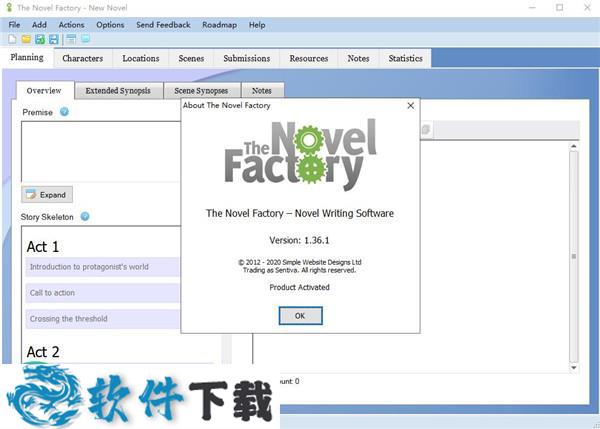The width and height of the screenshot is (600, 429).
Task: Click the window layout toolbar icon
Action: [x=71, y=39]
